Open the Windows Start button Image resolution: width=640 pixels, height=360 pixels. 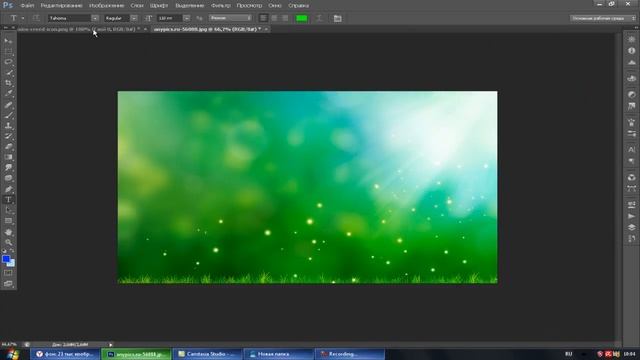[x=12, y=353]
